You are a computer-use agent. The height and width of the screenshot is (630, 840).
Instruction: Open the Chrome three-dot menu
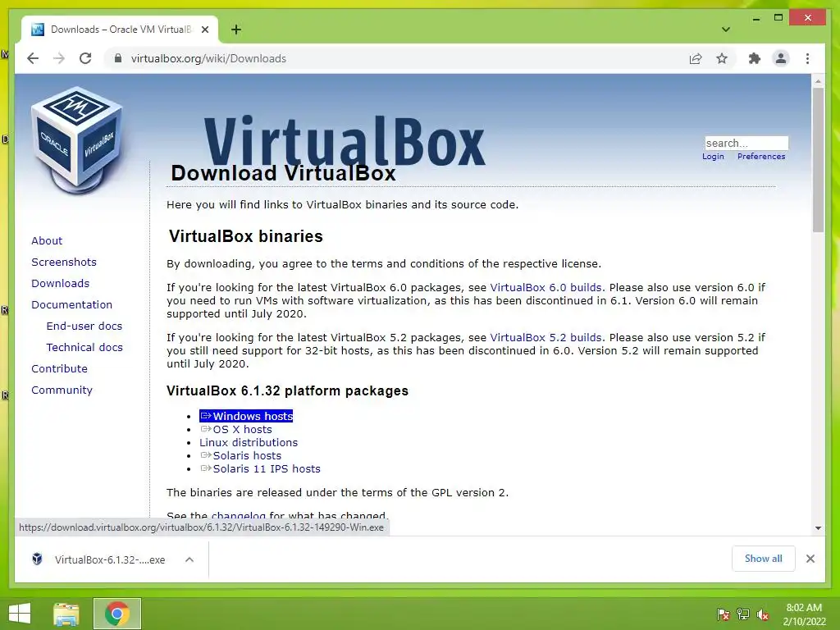point(807,58)
